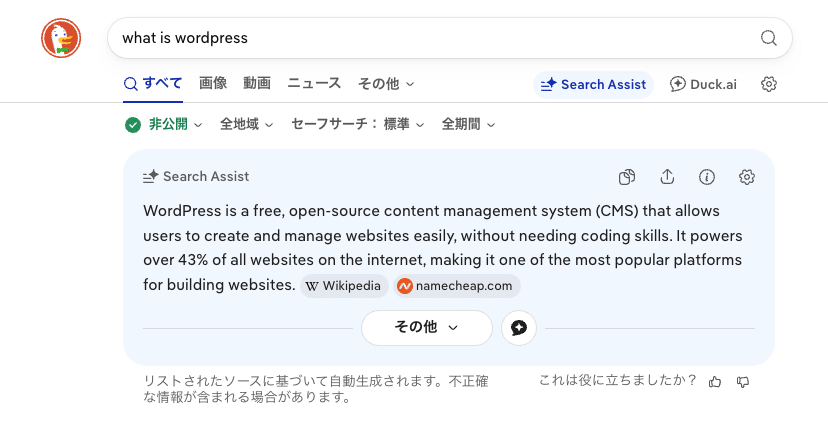This screenshot has width=828, height=444.
Task: Open Search Assist settings gear in answer card
Action: (747, 177)
